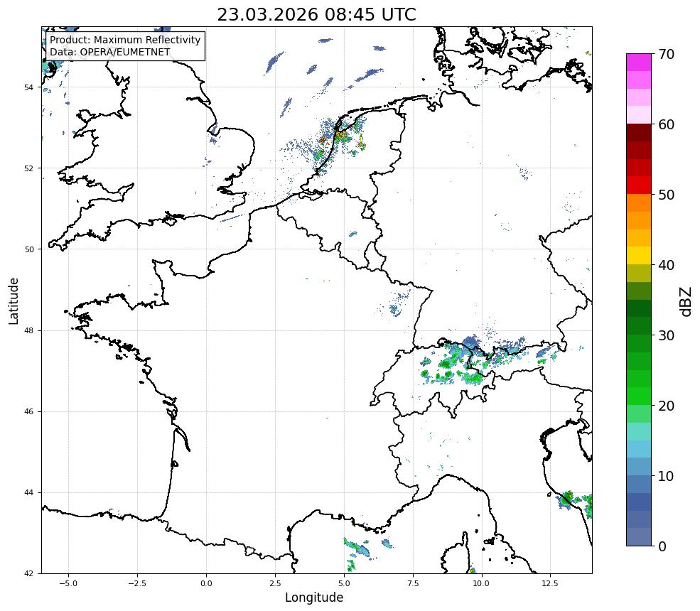Click the 7.5 longitude tick label
700x611 pixels.
pyautogui.click(x=413, y=583)
